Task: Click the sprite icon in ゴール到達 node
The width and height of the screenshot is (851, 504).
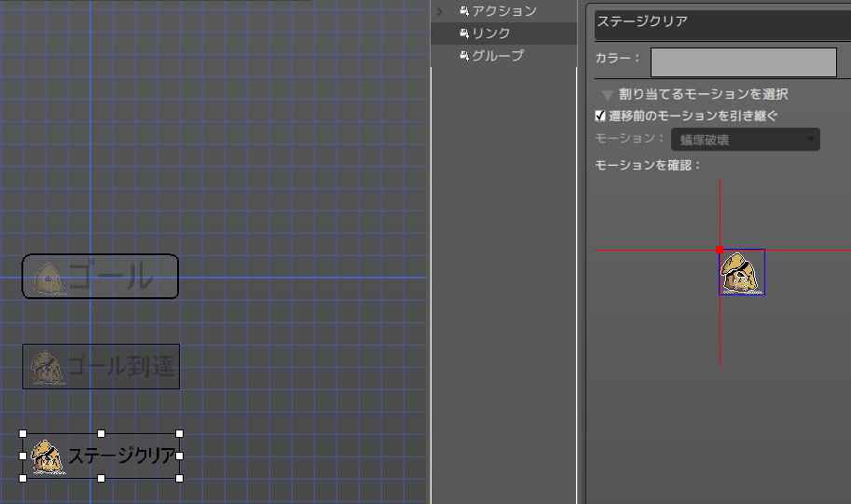Action: tap(47, 367)
